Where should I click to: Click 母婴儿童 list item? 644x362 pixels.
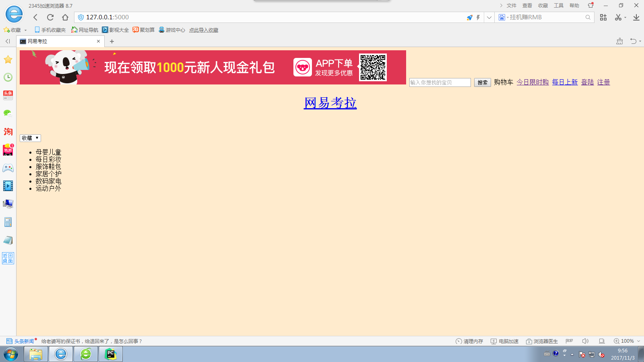48,152
